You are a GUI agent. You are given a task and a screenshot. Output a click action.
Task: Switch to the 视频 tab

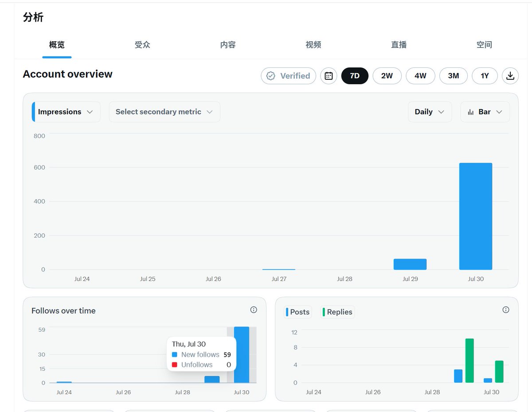313,45
